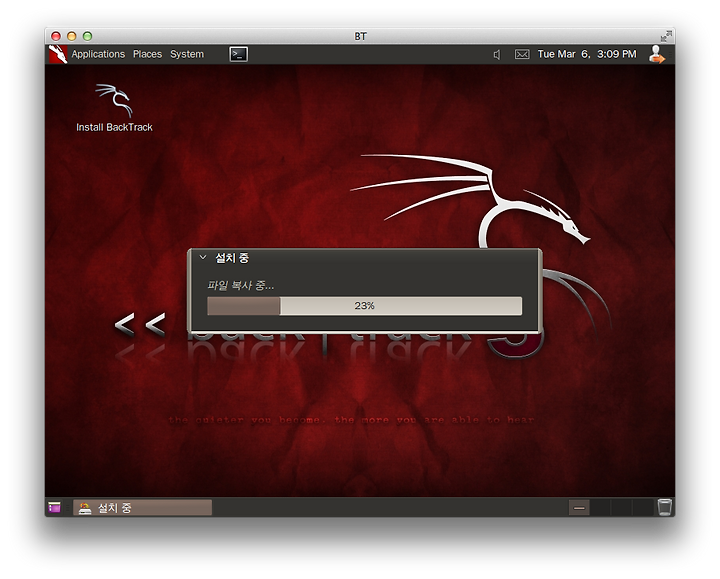Collapse the 설치 중 dialog expander arrow
This screenshot has width=720, height=579.
click(x=203, y=257)
